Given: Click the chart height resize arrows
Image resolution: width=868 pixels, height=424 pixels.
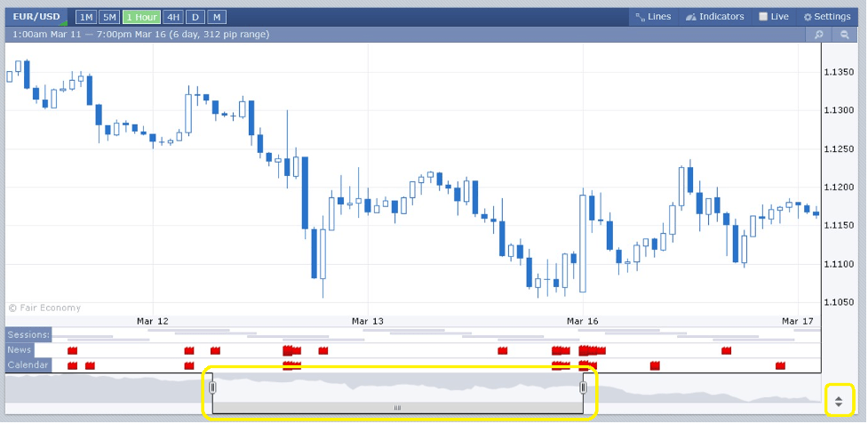Looking at the screenshot, I should (x=839, y=402).
